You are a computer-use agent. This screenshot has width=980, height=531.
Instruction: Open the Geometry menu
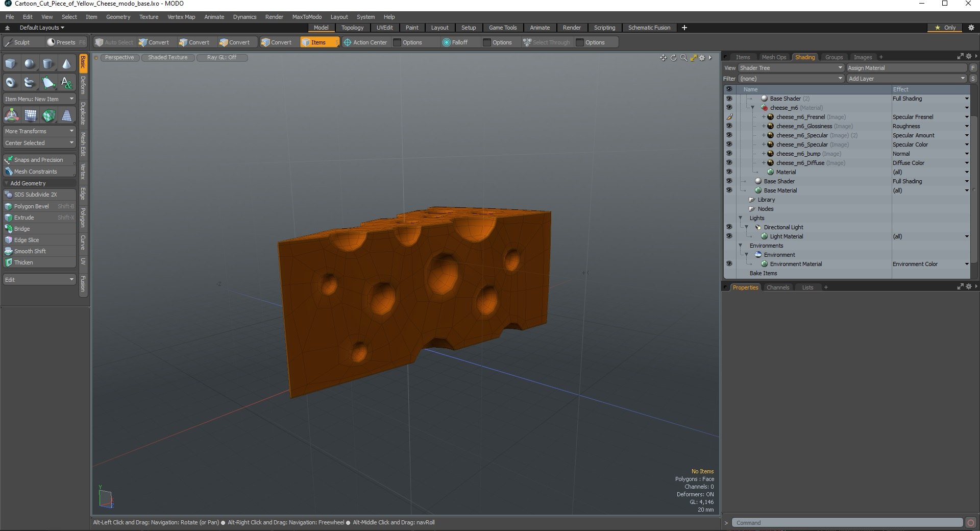coord(118,17)
